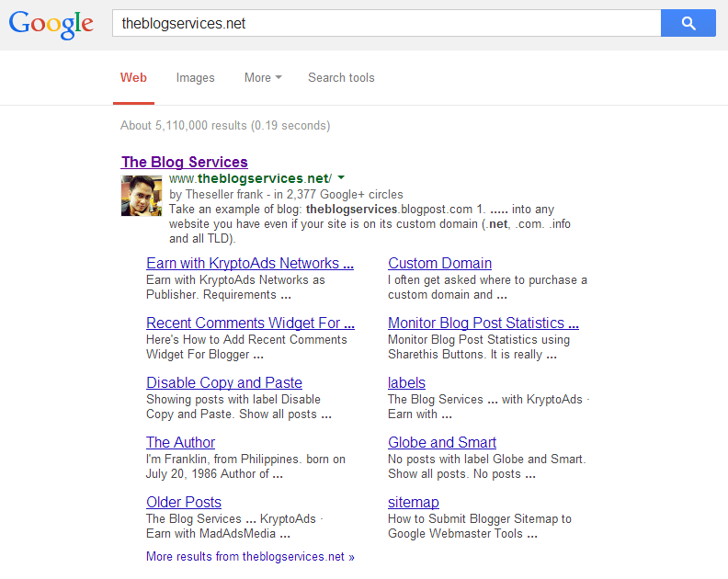Screen dimensions: 728x579
Task: Open the More dropdown menu
Action: [263, 77]
